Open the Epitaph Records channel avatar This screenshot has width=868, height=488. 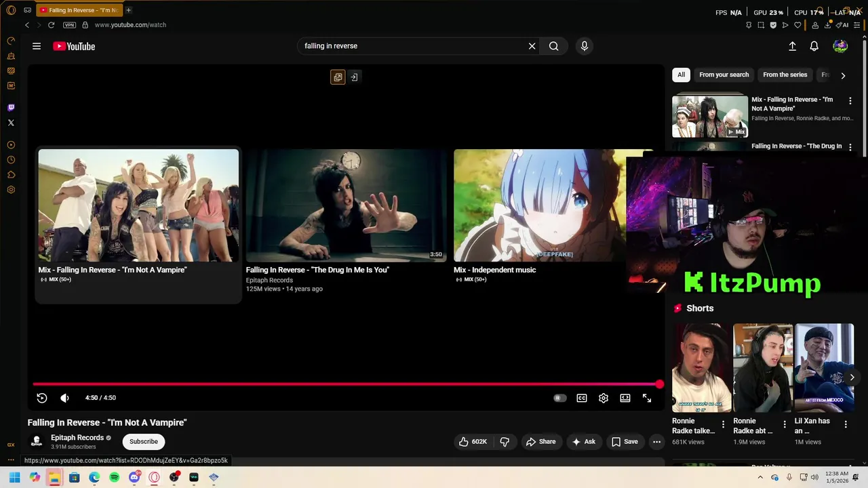coord(37,441)
